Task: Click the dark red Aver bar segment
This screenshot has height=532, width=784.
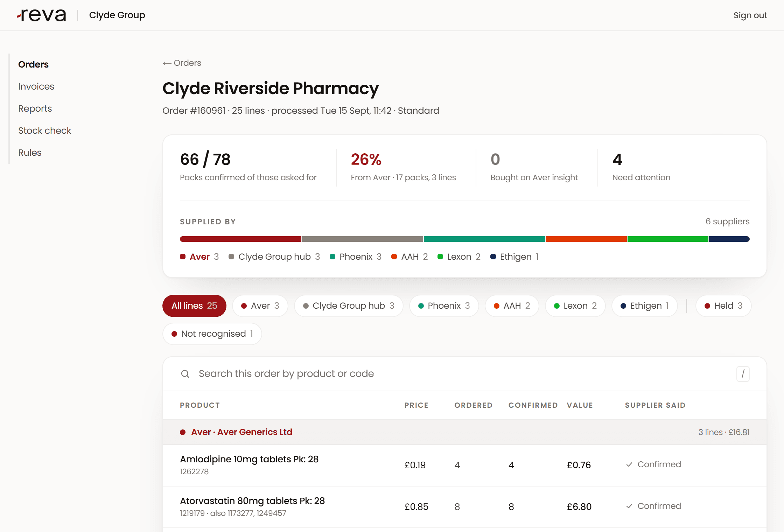Action: coord(240,239)
